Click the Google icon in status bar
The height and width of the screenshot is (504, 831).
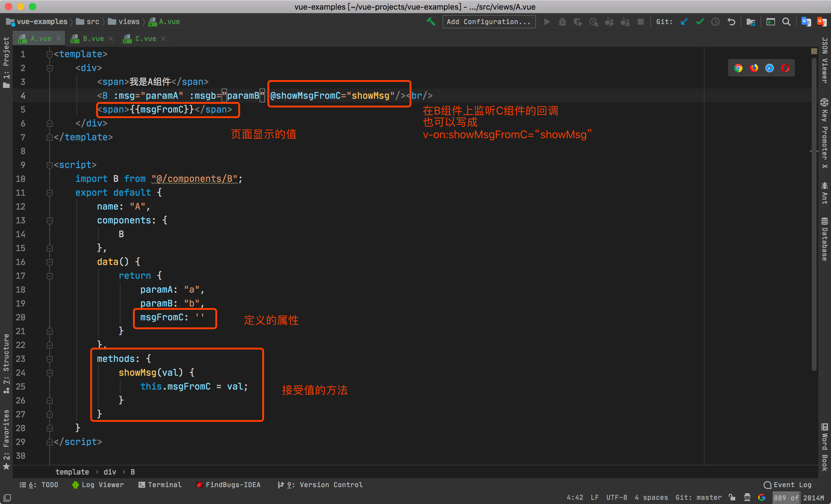762,497
